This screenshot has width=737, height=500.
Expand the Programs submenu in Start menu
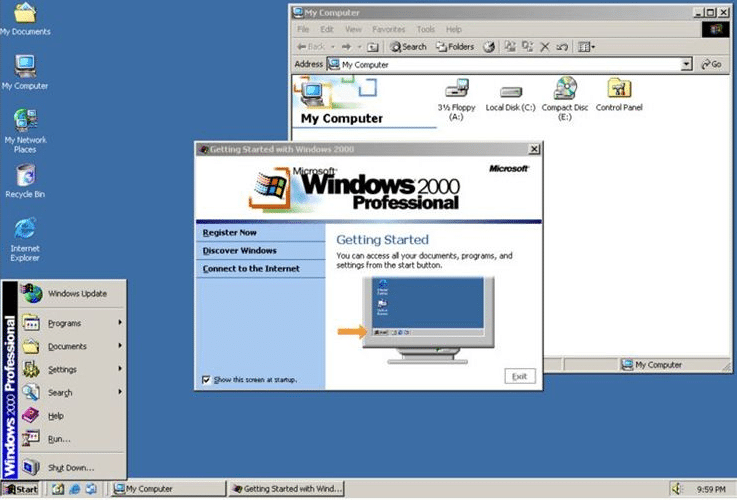(72, 323)
